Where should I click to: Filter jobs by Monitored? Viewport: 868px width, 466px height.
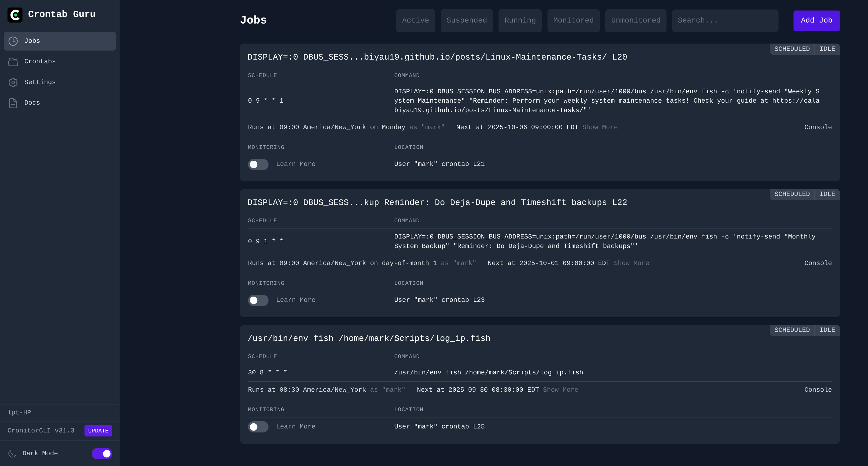pos(573,21)
